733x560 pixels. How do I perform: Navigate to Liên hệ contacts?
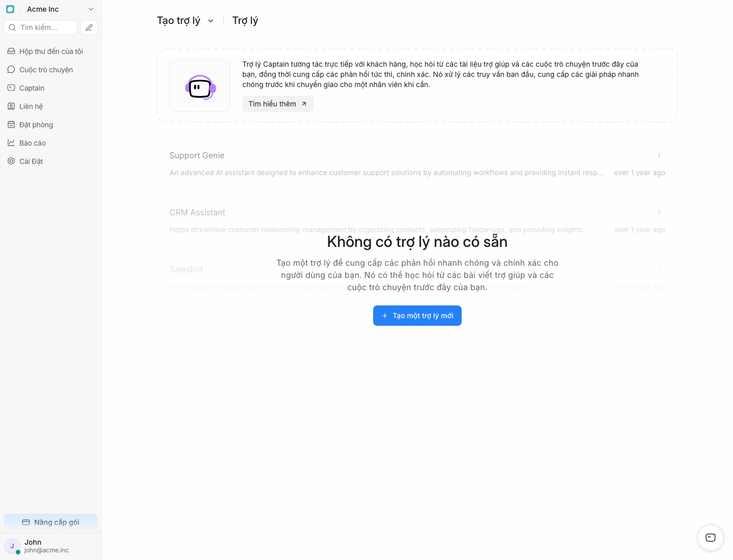31,106
